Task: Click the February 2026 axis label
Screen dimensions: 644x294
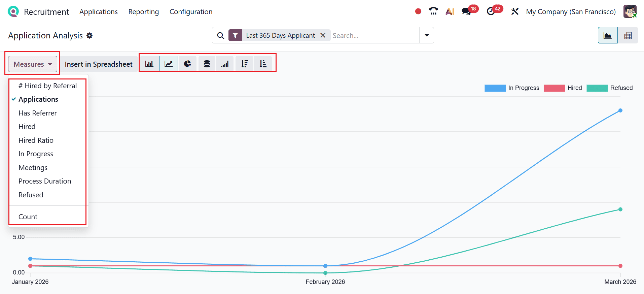Action: coord(325,282)
